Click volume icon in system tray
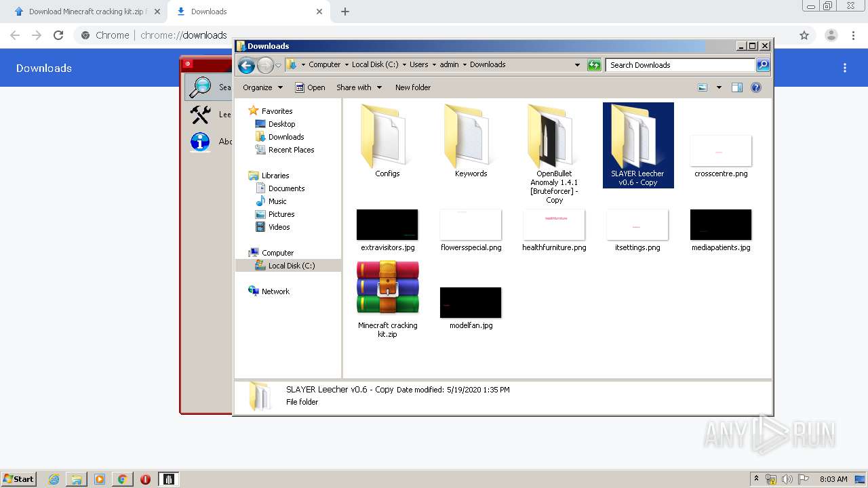 pos(787,479)
